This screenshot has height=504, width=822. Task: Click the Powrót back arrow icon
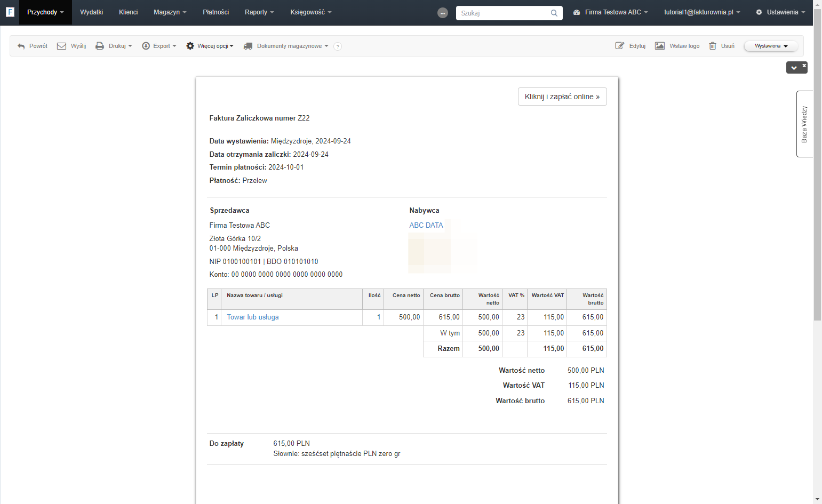point(21,46)
